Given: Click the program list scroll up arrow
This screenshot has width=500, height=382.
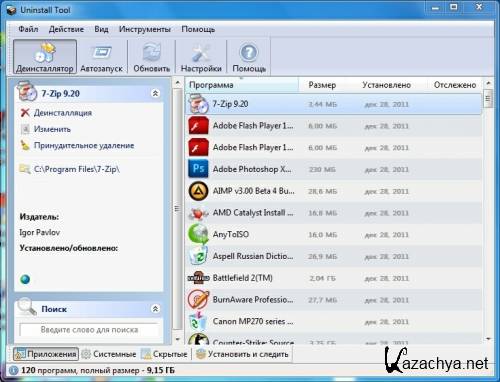Looking at the screenshot, I should (x=488, y=83).
